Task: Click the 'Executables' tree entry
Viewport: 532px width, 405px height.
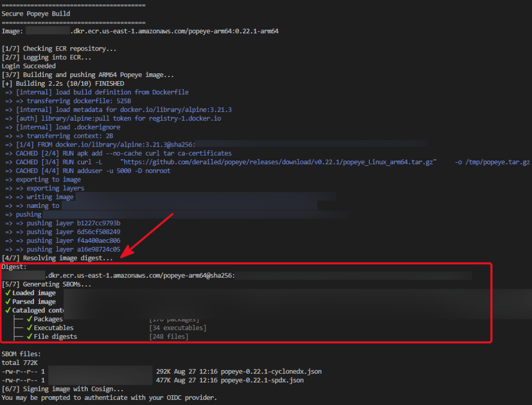Action: tap(54, 328)
